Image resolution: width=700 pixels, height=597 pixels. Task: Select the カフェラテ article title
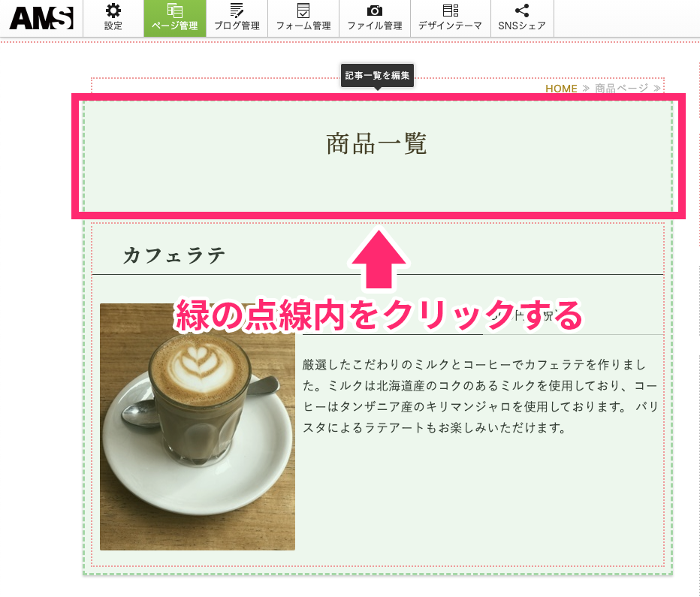174,255
